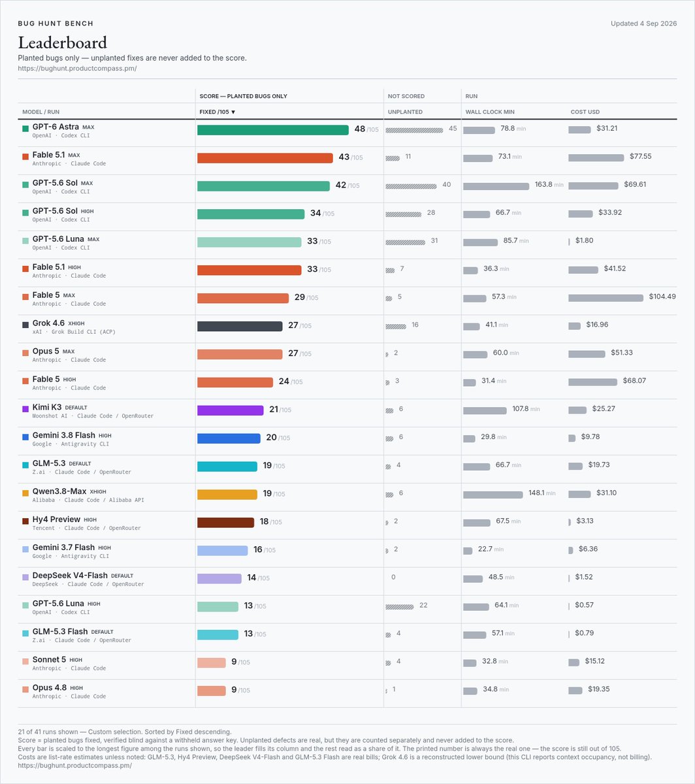Image resolution: width=695 pixels, height=784 pixels.
Task: Select the GPT-6 Astra model name
Action: point(56,127)
